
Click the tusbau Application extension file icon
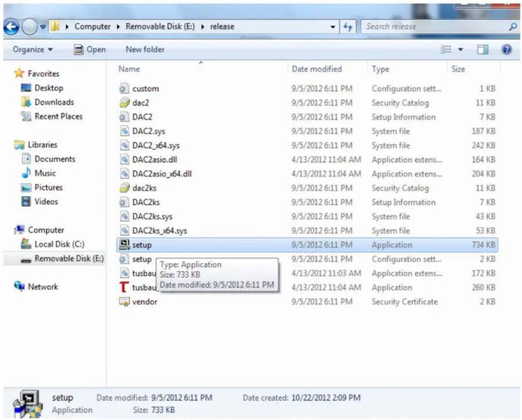click(x=124, y=273)
